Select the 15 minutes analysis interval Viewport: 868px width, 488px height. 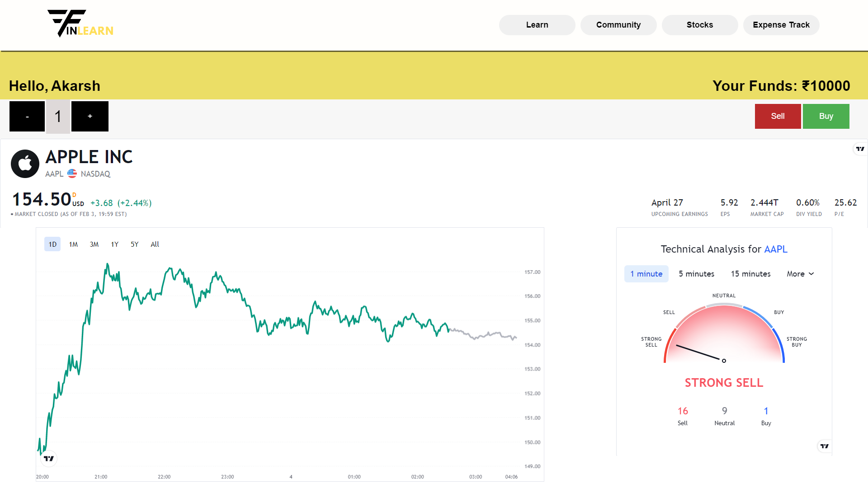pos(750,274)
